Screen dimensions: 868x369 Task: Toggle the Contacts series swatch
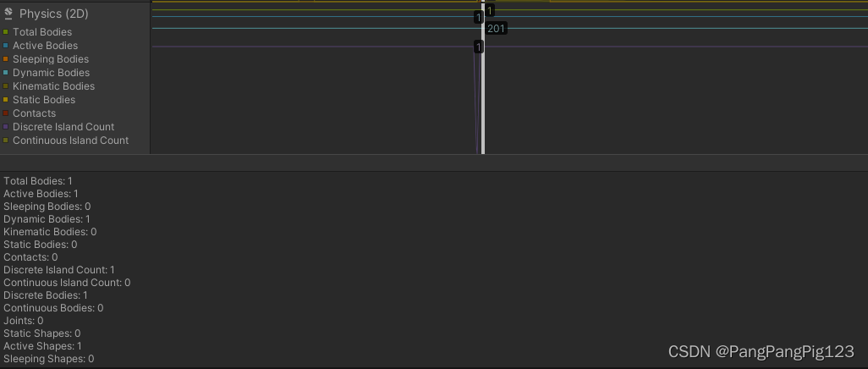tap(6, 113)
